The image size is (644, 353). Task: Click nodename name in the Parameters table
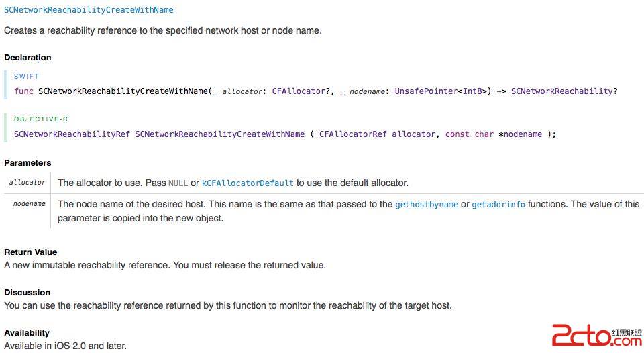[30, 203]
